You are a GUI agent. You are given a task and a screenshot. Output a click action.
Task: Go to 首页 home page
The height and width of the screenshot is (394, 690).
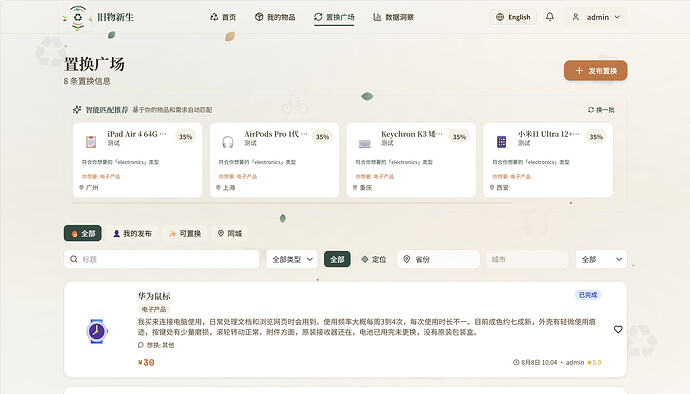223,17
